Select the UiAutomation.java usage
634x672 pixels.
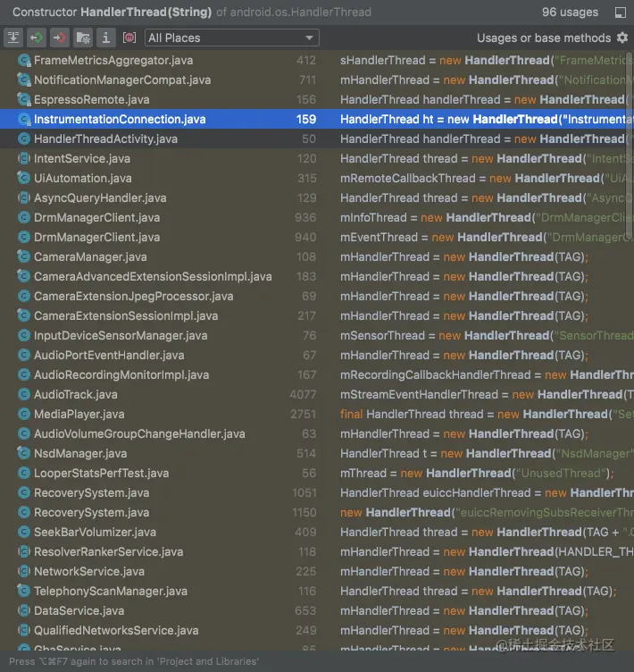point(317,179)
